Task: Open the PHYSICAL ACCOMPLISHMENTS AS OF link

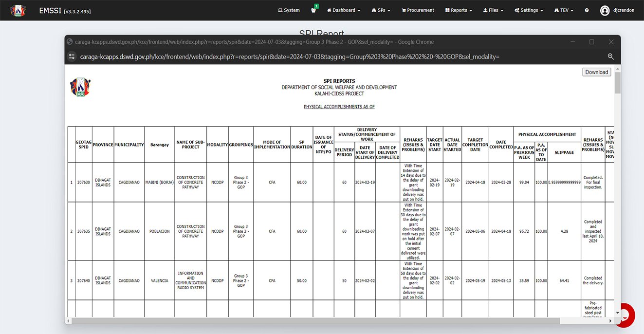Action: (x=339, y=106)
